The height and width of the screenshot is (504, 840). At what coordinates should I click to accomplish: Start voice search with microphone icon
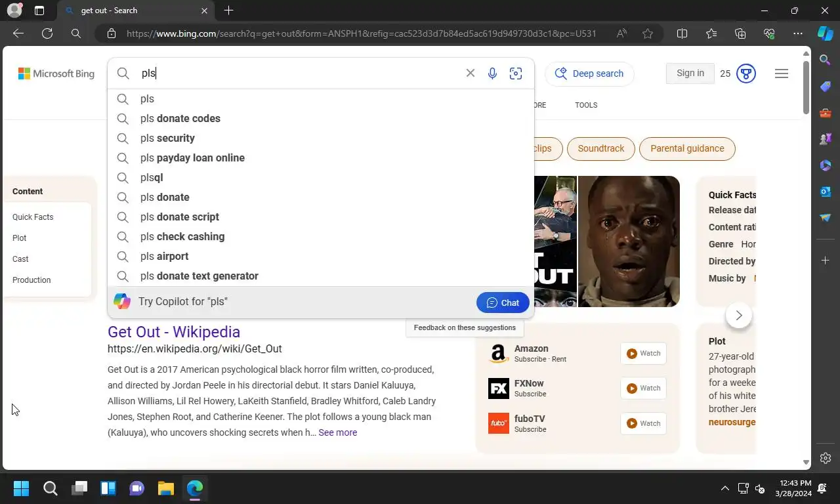pyautogui.click(x=492, y=73)
